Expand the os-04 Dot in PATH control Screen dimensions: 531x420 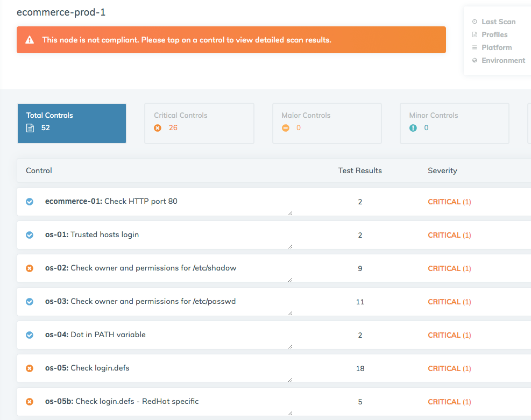pos(108,335)
